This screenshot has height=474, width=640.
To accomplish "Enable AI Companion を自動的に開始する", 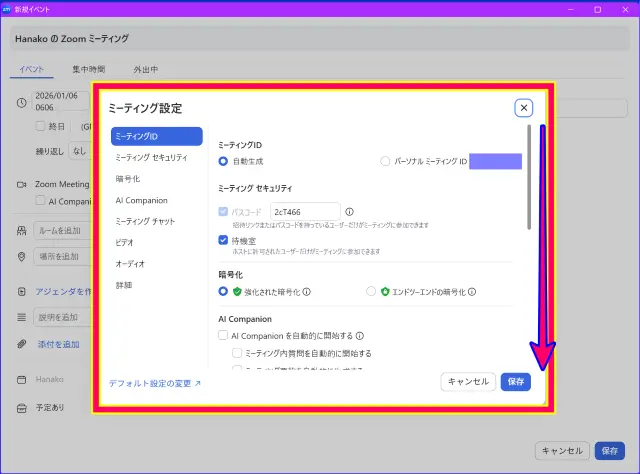I will (x=223, y=336).
